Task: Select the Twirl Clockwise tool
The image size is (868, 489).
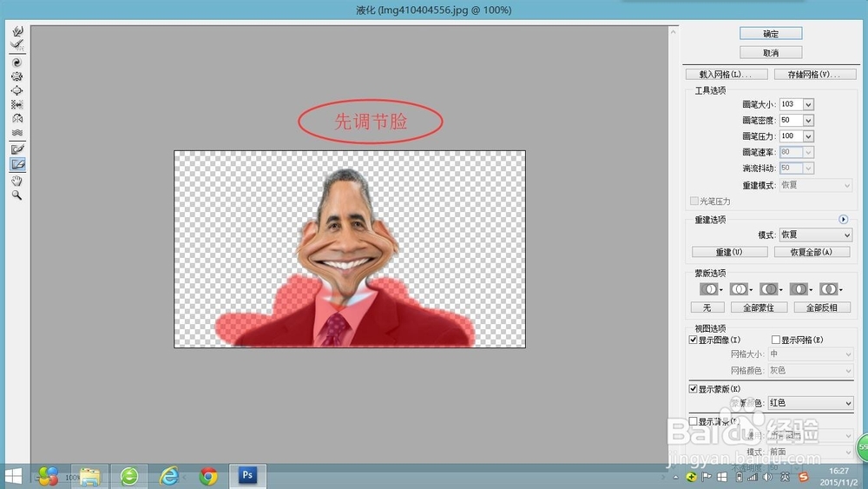Action: [17, 63]
